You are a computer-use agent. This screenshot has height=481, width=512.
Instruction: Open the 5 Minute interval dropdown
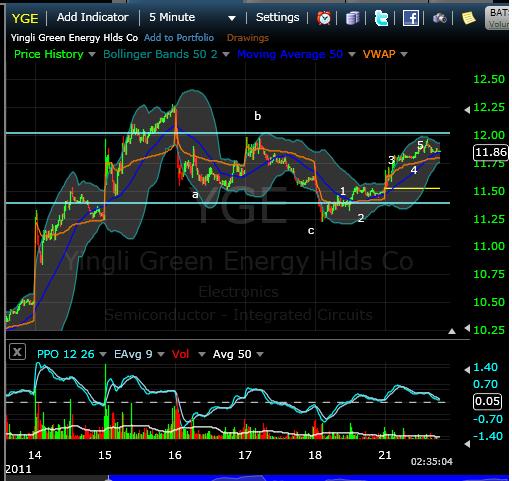(x=192, y=17)
